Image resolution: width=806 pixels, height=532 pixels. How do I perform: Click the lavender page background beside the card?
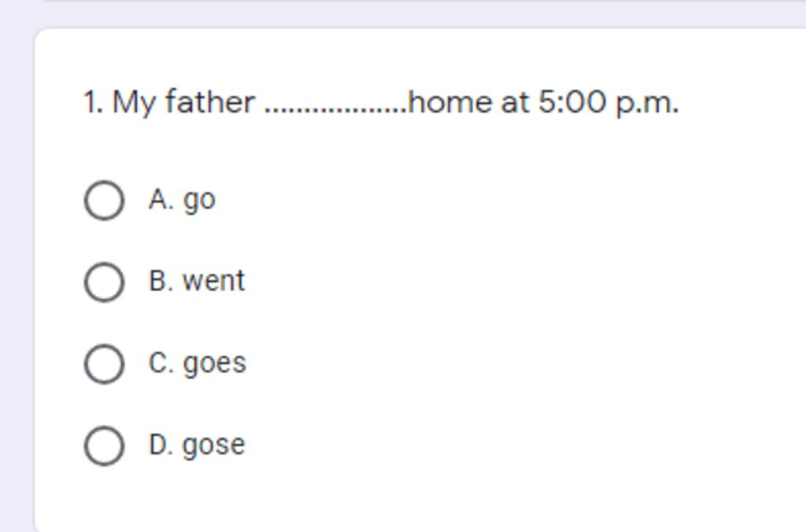coord(16,257)
